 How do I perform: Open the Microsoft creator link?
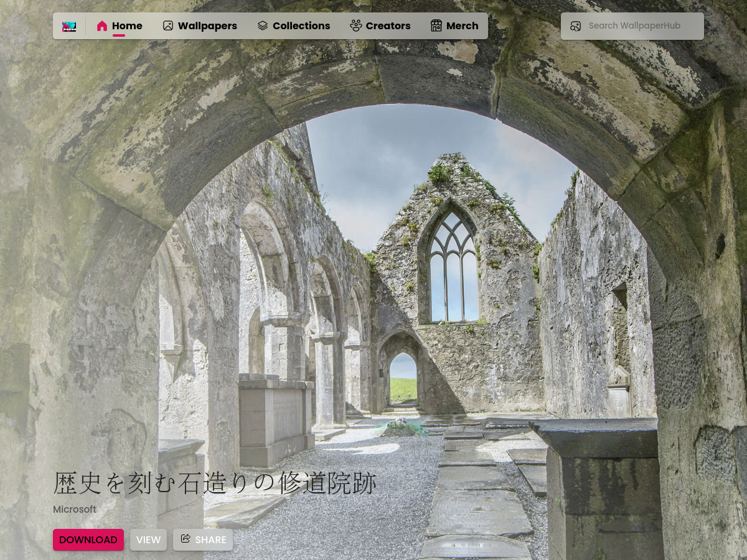click(x=75, y=510)
